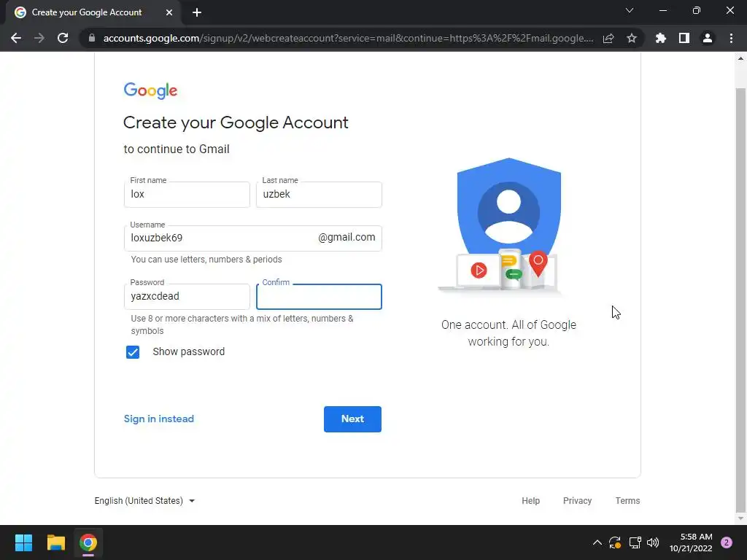The image size is (747, 560).
Task: Open the English (United States) language dropdown
Action: 145,500
